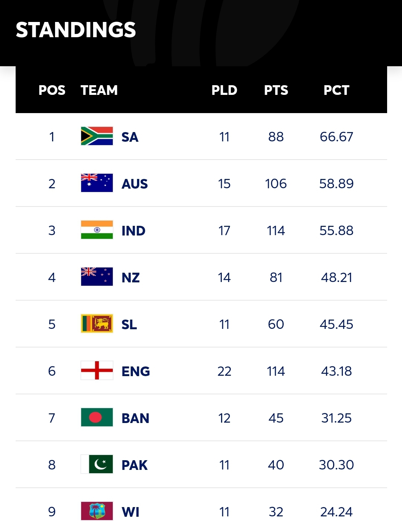The height and width of the screenshot is (532, 402).
Task: Click the New Zealand flag icon
Action: (97, 277)
